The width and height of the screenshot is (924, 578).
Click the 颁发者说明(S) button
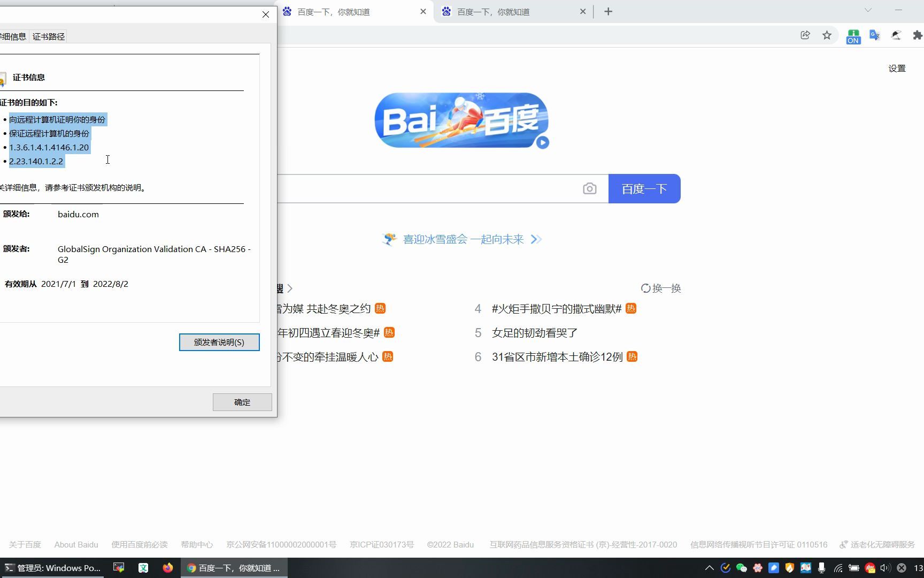click(219, 342)
